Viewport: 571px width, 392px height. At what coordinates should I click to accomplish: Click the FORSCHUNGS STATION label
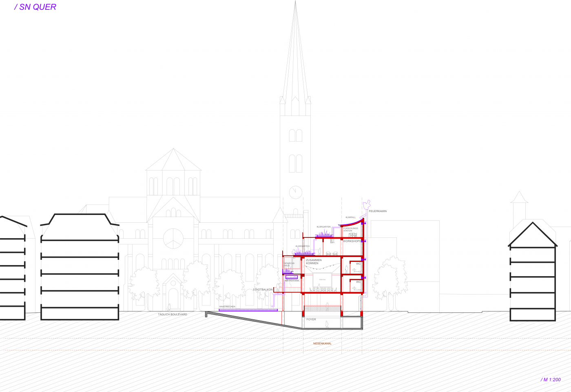[x=350, y=230]
